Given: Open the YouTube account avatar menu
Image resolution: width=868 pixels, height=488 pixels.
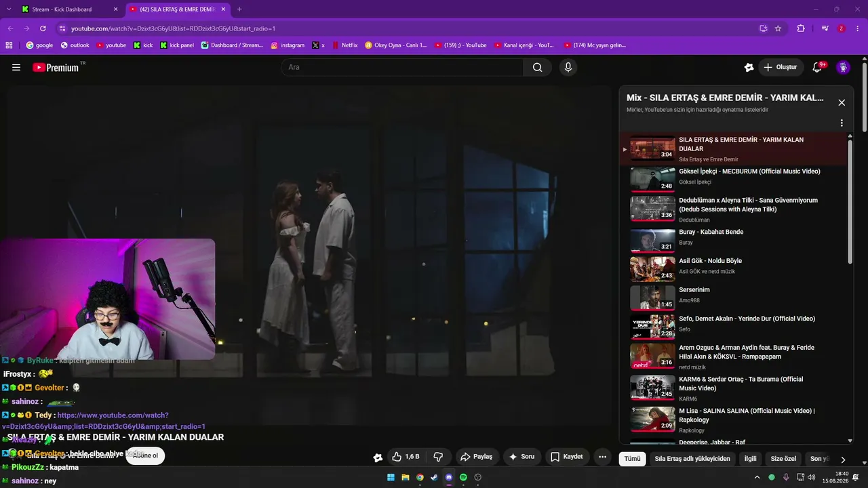Looking at the screenshot, I should click(843, 67).
